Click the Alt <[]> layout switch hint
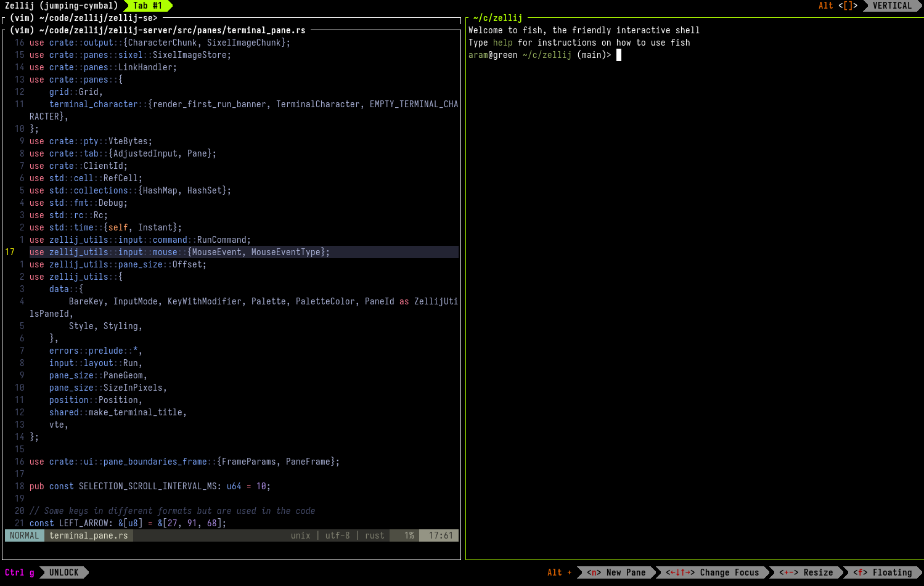Image resolution: width=924 pixels, height=586 pixels. coord(838,6)
